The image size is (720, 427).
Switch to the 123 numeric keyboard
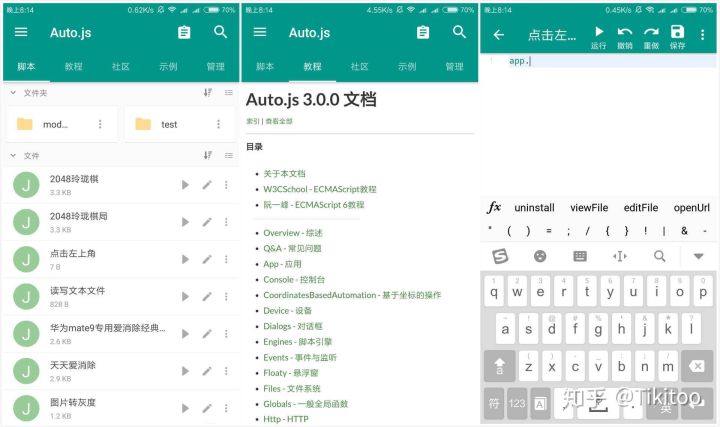[517, 403]
